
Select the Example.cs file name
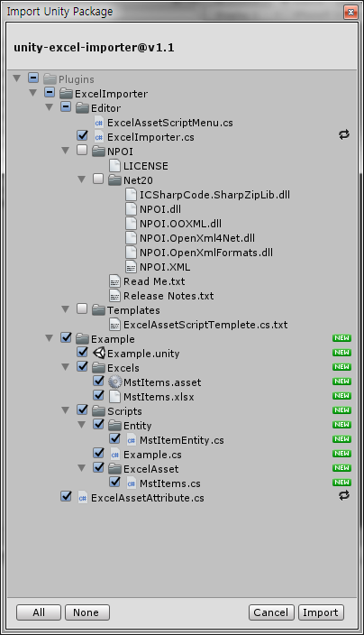tap(152, 455)
